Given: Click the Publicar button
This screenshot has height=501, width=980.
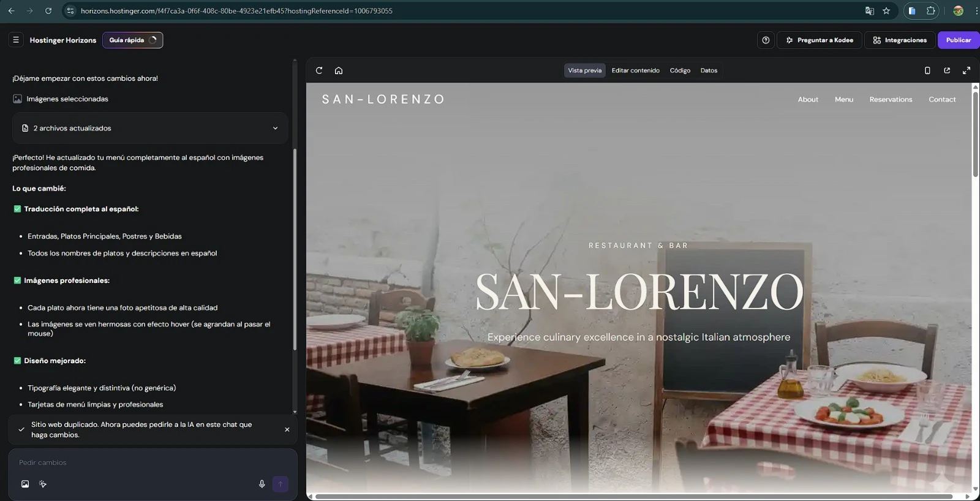Looking at the screenshot, I should point(958,40).
